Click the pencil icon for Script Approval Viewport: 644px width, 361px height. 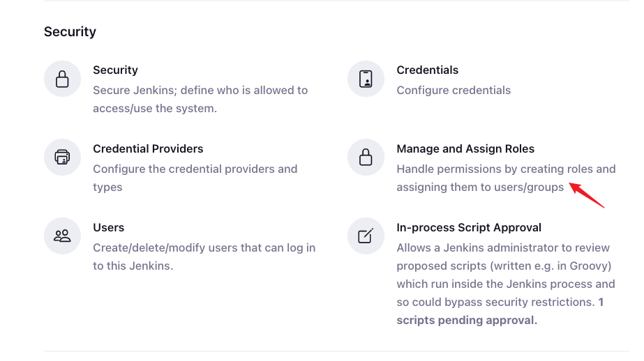point(366,236)
